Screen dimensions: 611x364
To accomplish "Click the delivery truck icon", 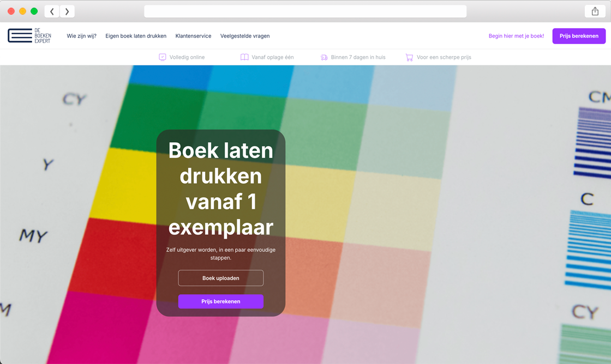I will click(x=324, y=57).
